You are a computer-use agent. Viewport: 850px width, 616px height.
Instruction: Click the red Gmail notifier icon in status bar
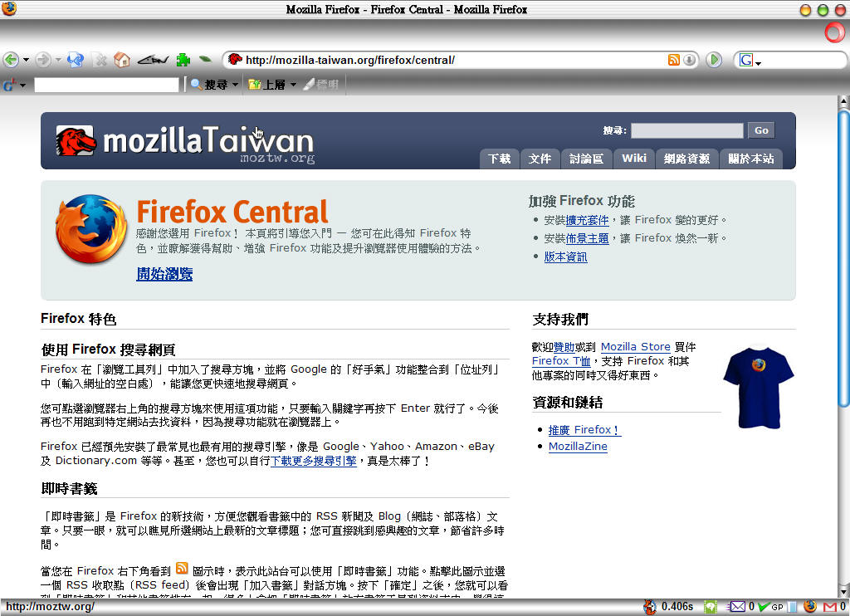coord(830,607)
